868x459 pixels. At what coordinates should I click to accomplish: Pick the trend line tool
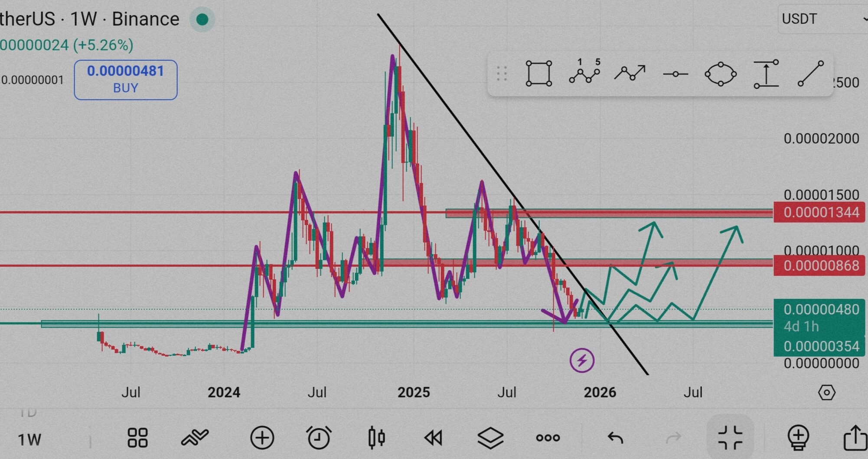coord(810,74)
